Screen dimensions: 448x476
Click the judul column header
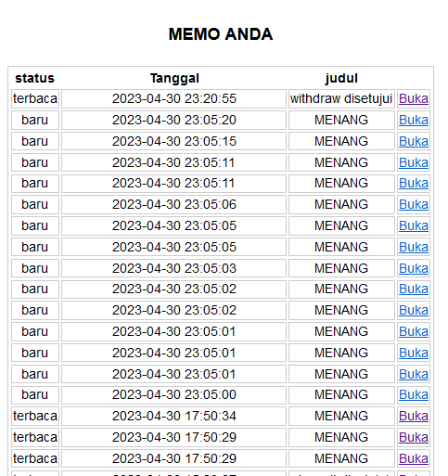(341, 78)
